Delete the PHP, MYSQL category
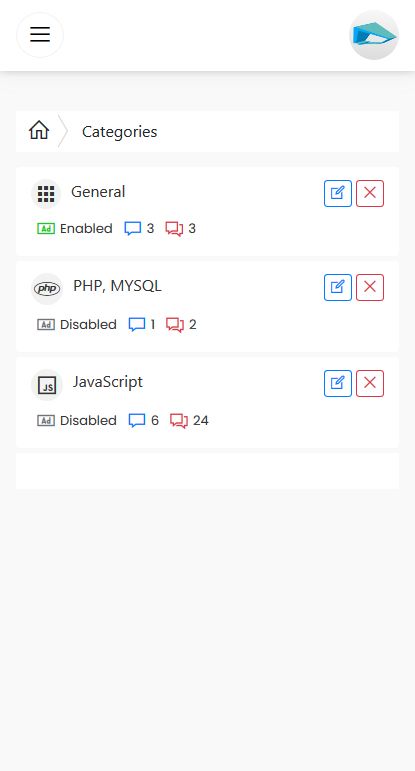This screenshot has width=415, height=771. coord(370,287)
